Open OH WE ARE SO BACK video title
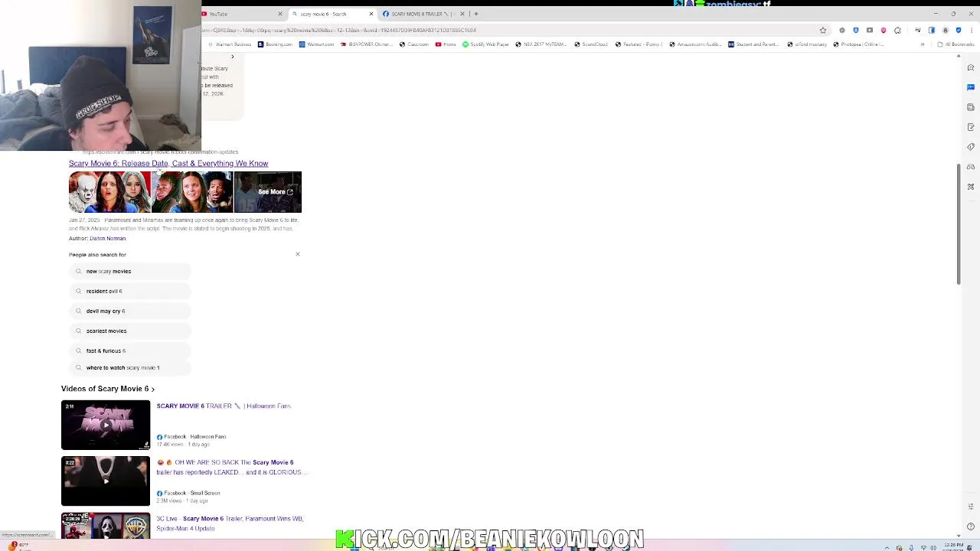This screenshot has width=980, height=551. pos(231,467)
